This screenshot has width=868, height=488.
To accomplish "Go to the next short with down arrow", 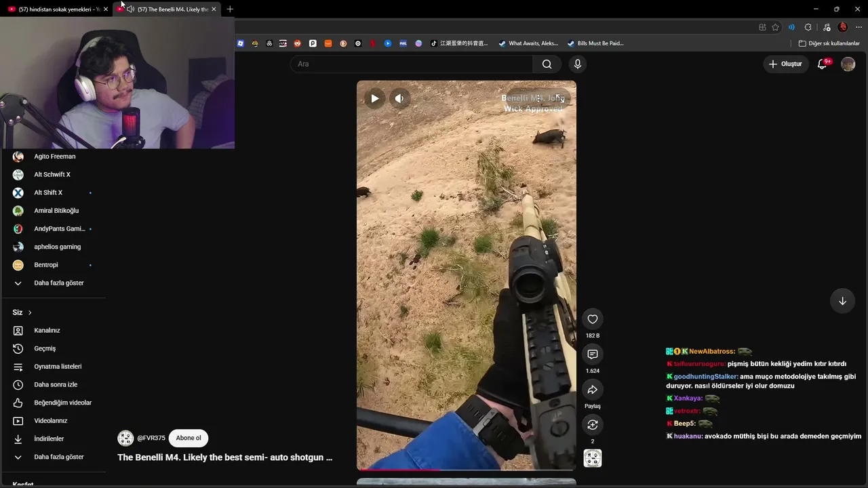I will pos(842,301).
